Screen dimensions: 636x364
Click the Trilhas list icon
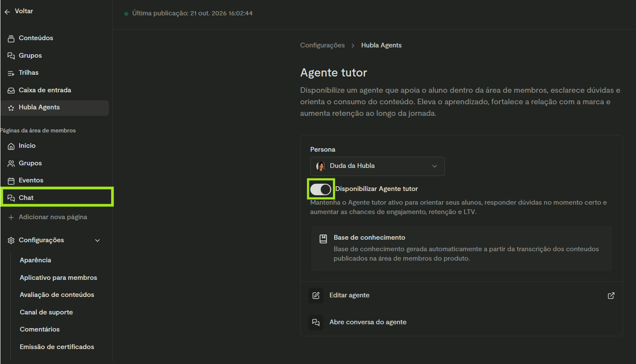point(11,73)
